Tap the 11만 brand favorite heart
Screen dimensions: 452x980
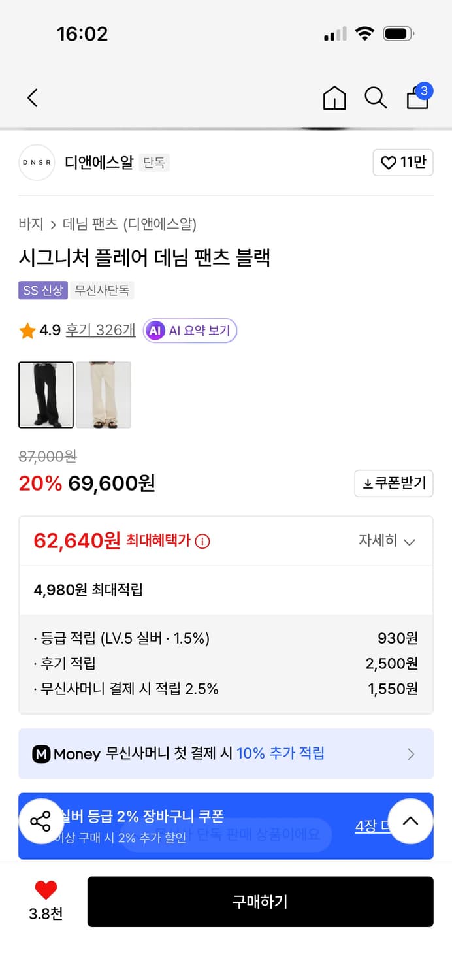pyautogui.click(x=403, y=163)
